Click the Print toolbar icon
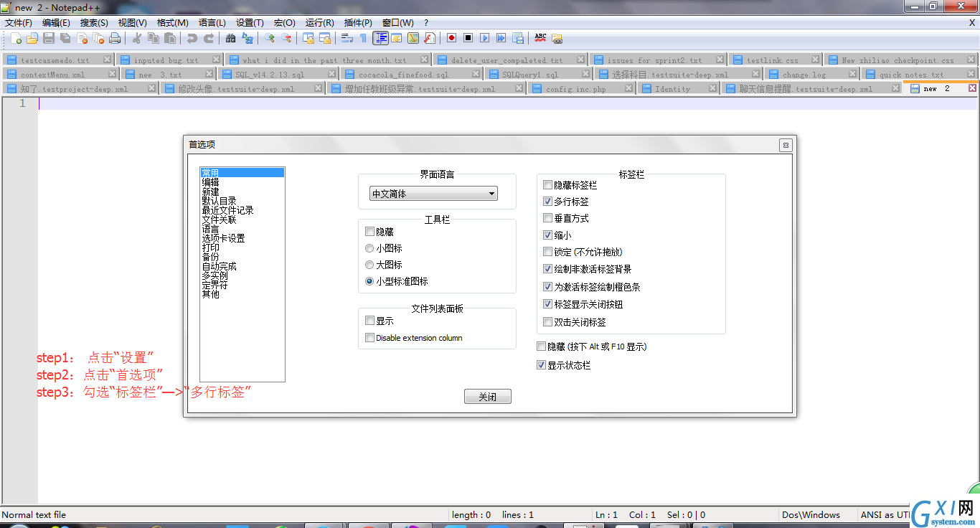This screenshot has width=980, height=528. [115, 38]
